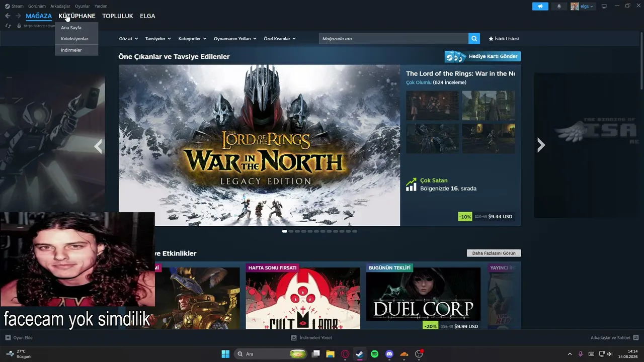
Task: Switch to Big Picture mode icon
Action: pos(604,6)
